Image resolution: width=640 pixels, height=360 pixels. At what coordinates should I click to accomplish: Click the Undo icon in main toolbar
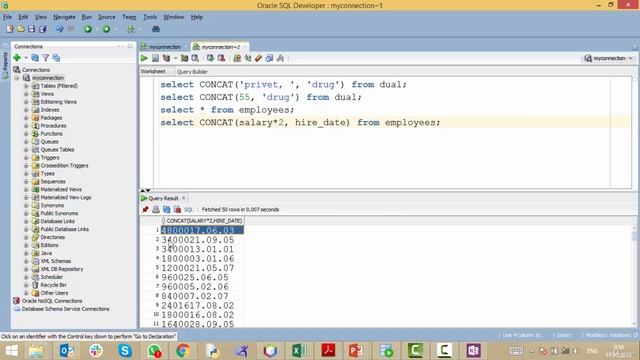(x=60, y=29)
